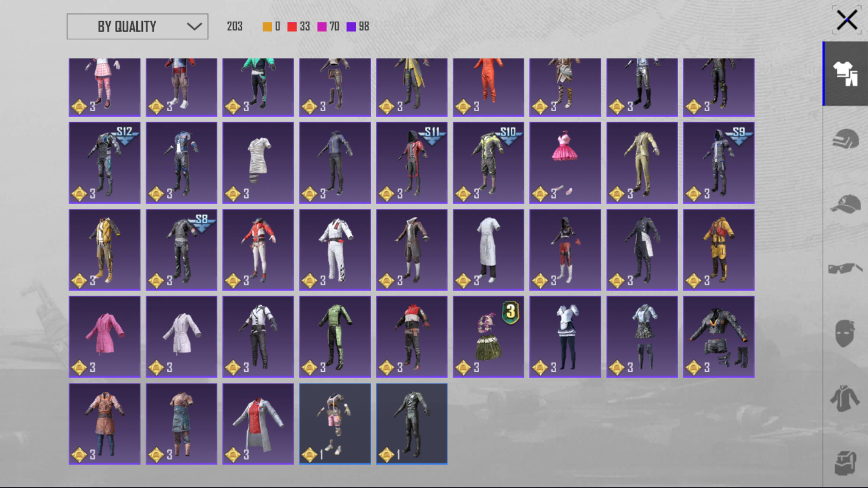The width and height of the screenshot is (868, 488).
Task: Click the purple quality count swatch
Action: 351,27
